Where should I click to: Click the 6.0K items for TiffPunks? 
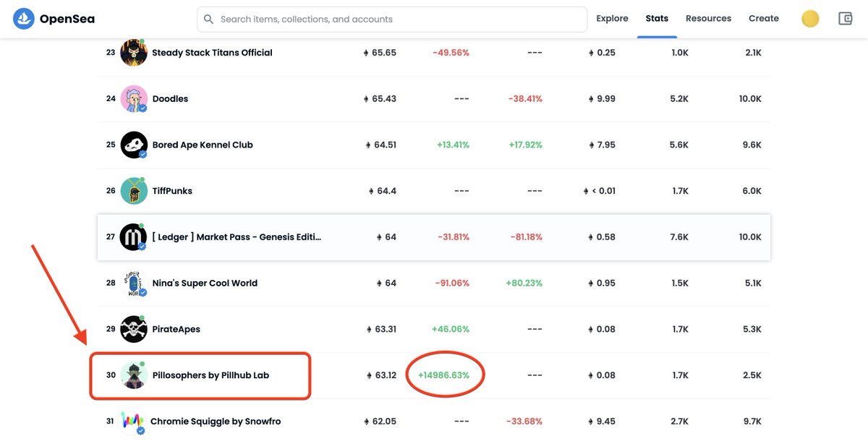coord(752,191)
